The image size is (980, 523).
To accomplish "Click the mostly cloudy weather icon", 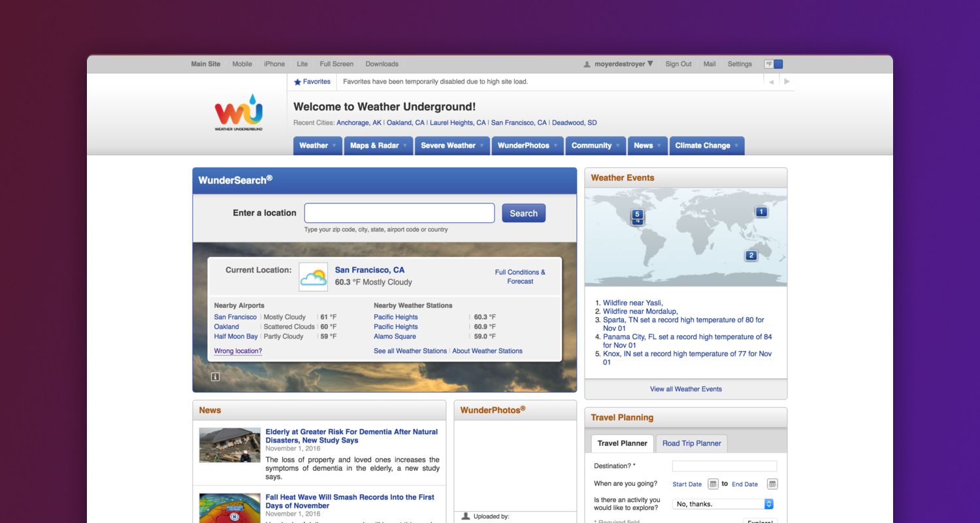I will click(313, 277).
